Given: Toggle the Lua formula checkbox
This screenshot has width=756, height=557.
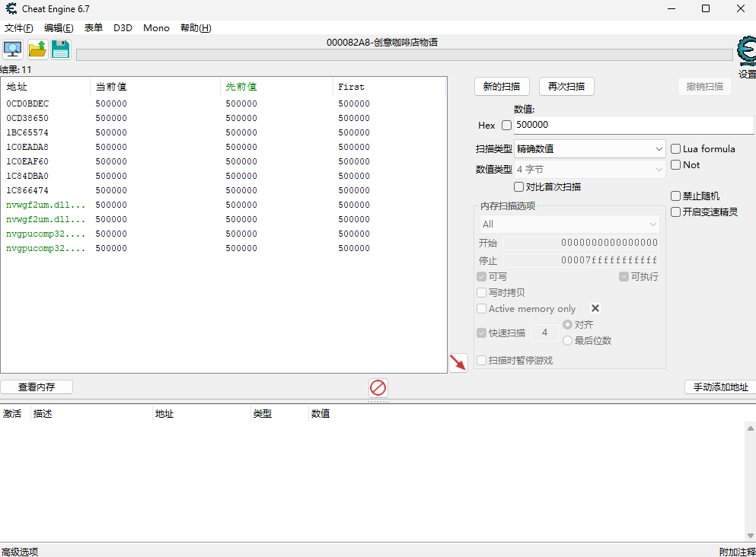Looking at the screenshot, I should pos(675,149).
